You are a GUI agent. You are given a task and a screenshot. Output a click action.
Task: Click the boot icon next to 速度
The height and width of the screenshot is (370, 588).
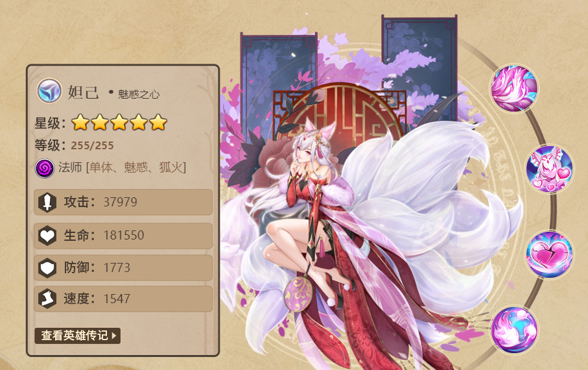pyautogui.click(x=47, y=299)
